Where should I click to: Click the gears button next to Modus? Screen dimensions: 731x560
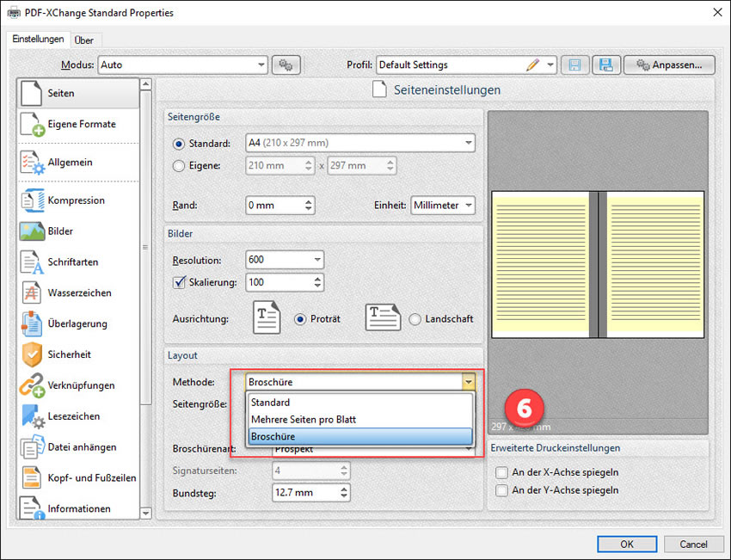pyautogui.click(x=286, y=65)
